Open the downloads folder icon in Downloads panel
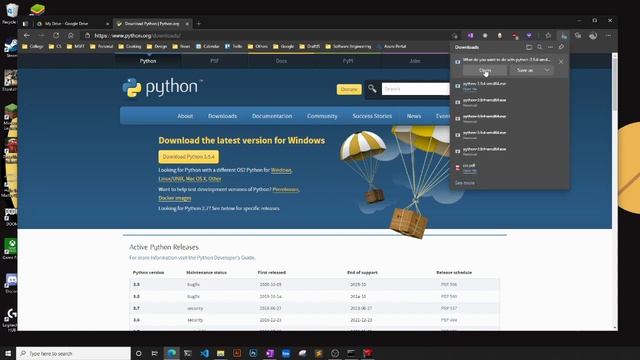The height and width of the screenshot is (360, 640). (529, 47)
